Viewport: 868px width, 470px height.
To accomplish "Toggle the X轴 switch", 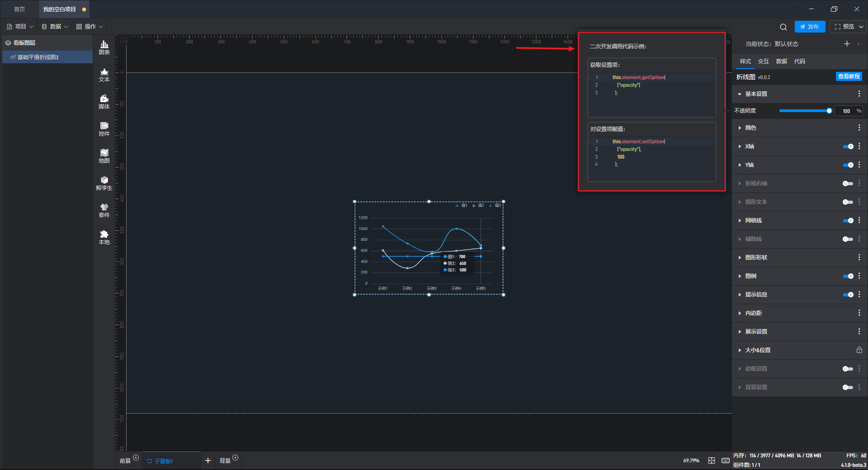I will [x=848, y=146].
